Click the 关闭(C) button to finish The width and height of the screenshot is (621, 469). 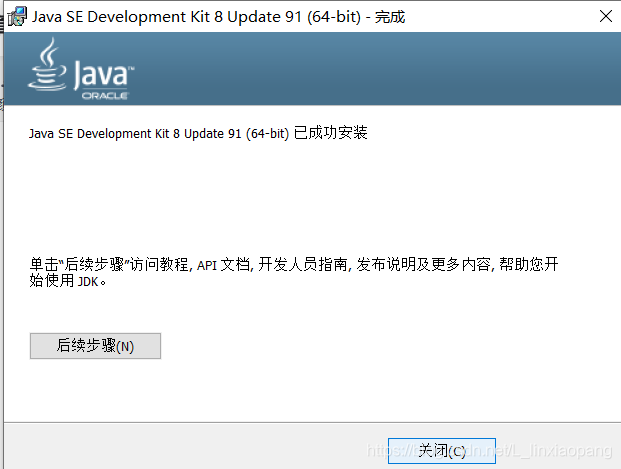442,451
